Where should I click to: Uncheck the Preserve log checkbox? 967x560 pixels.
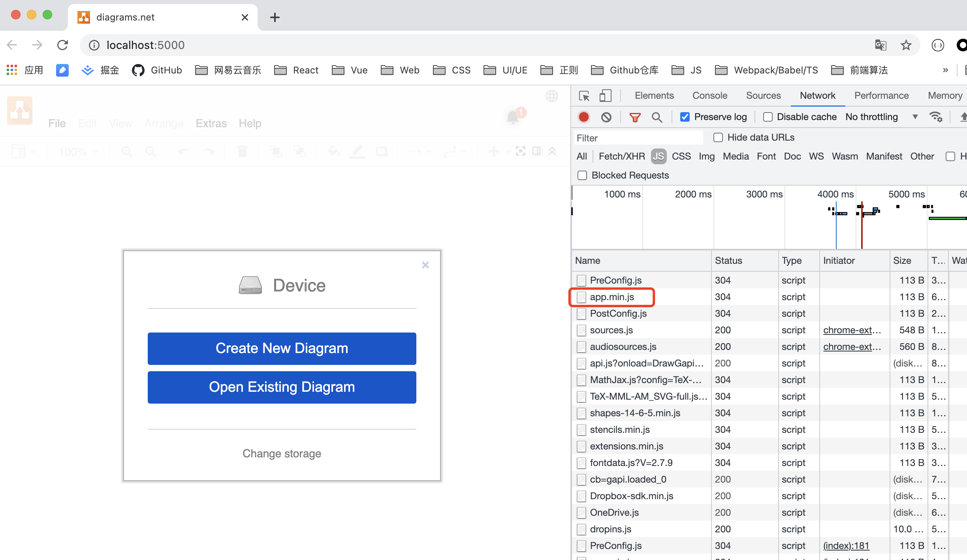(x=685, y=117)
